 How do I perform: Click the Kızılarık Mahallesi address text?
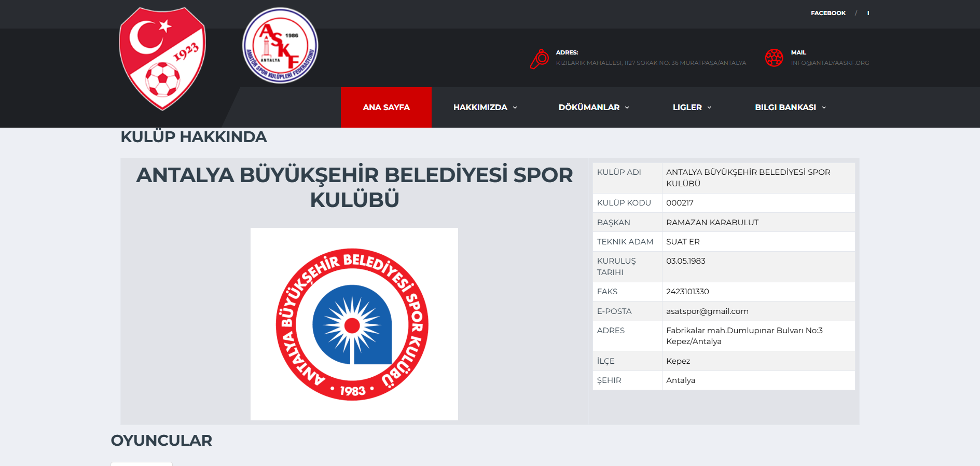[x=651, y=63]
